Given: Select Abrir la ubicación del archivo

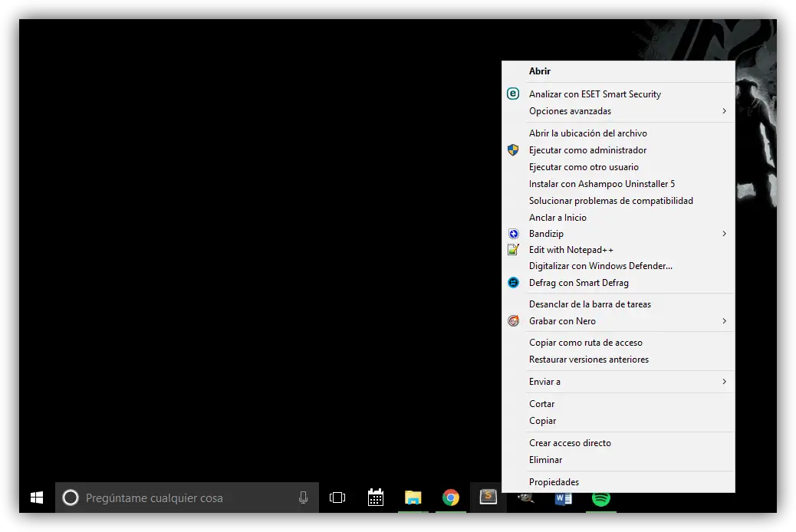Looking at the screenshot, I should (x=618, y=133).
